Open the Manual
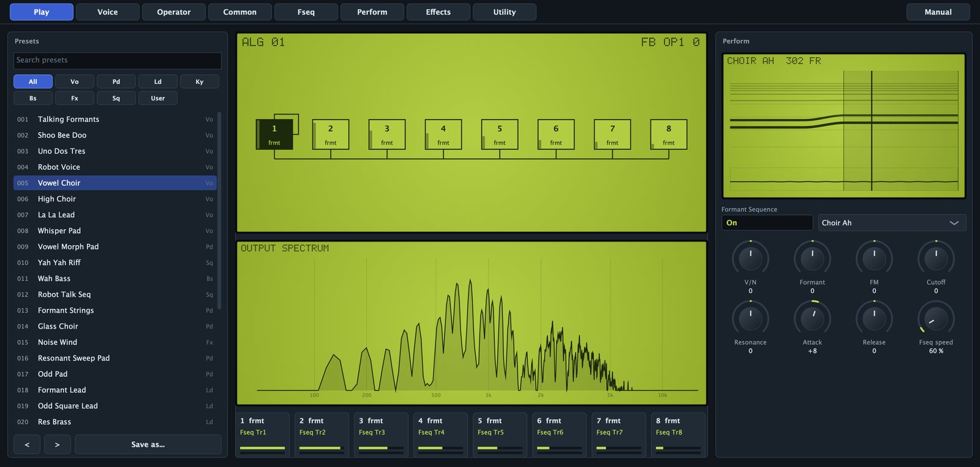This screenshot has height=467, width=980. [938, 12]
